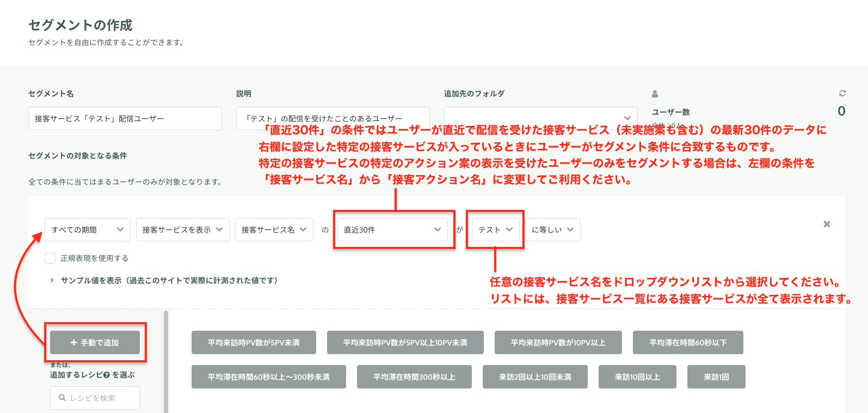Open the 直近30件 dropdown
Image resolution: width=868 pixels, height=413 pixels.
pos(392,229)
